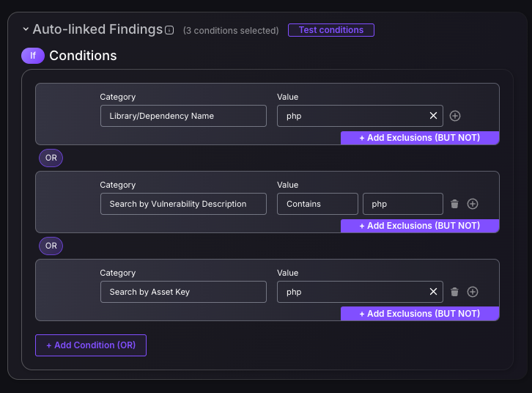532x393 pixels.
Task: Add exclusions for Vulnerability Description condition
Action: click(420, 226)
